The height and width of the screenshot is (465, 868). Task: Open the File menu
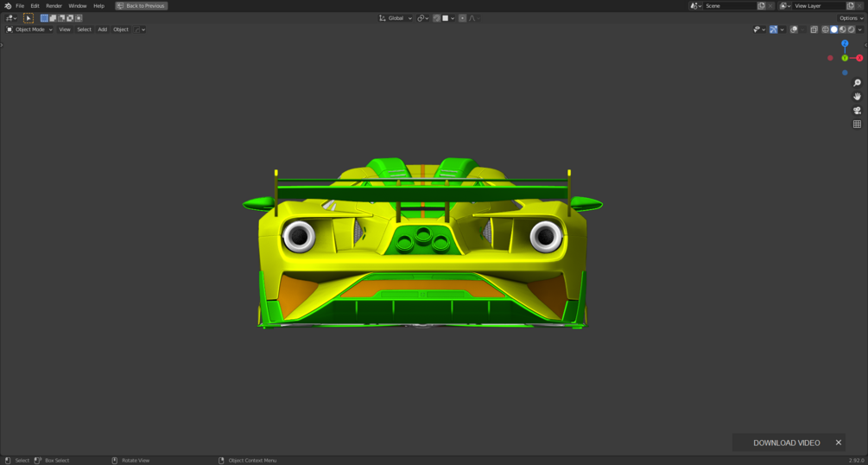coord(20,5)
